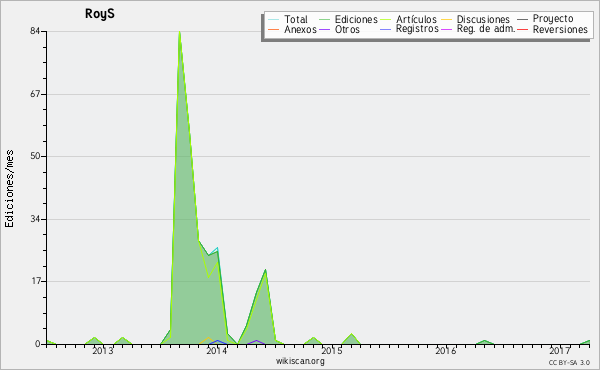
Task: Click the y-axis value 0
Action: coord(38,344)
